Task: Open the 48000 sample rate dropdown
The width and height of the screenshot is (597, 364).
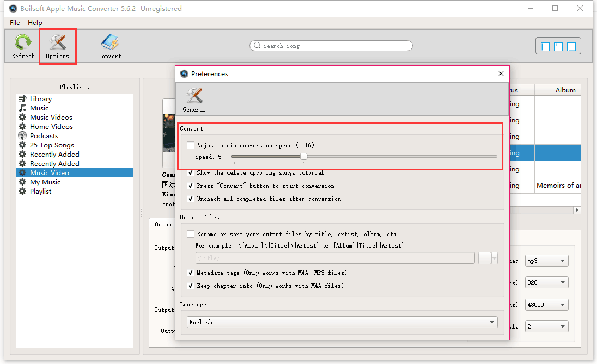Action: [547, 305]
